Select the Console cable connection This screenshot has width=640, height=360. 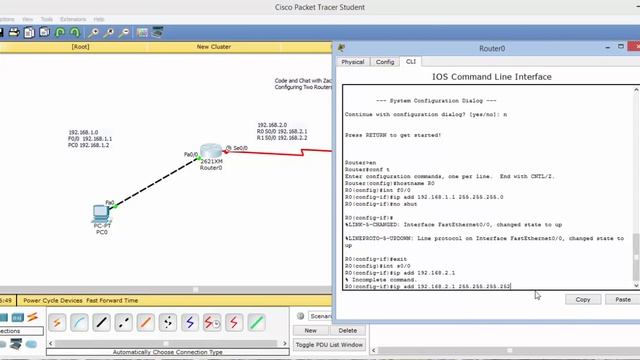coord(79,322)
